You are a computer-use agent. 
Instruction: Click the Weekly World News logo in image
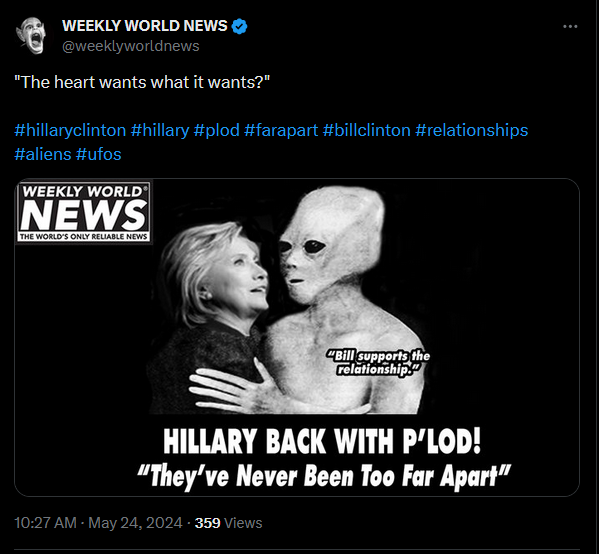pyautogui.click(x=84, y=212)
